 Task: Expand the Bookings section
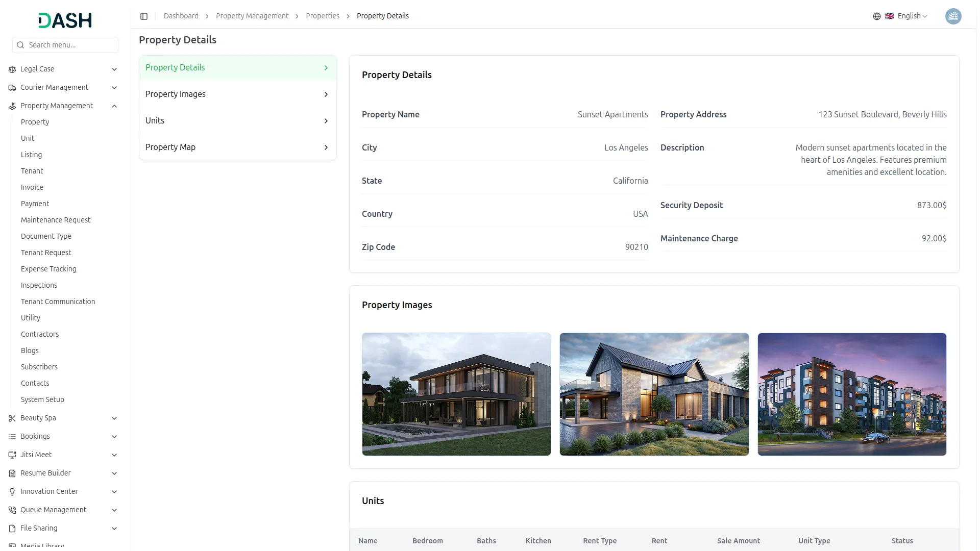tap(114, 436)
